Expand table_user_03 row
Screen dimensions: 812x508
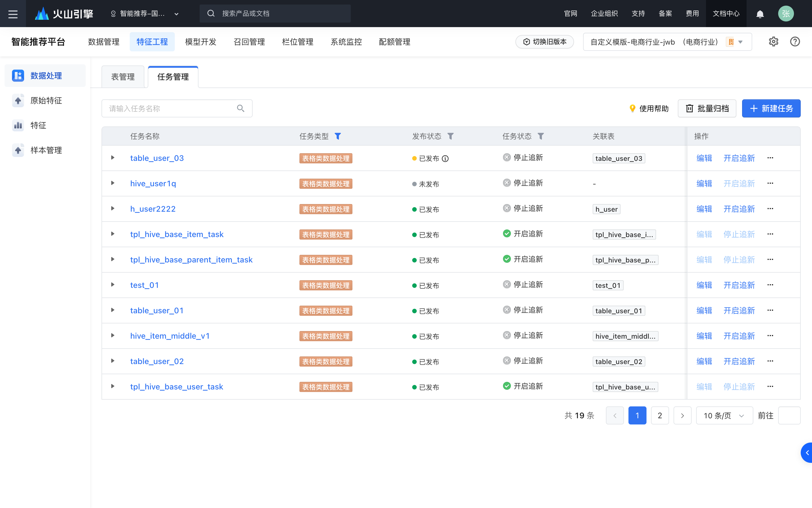coord(113,158)
